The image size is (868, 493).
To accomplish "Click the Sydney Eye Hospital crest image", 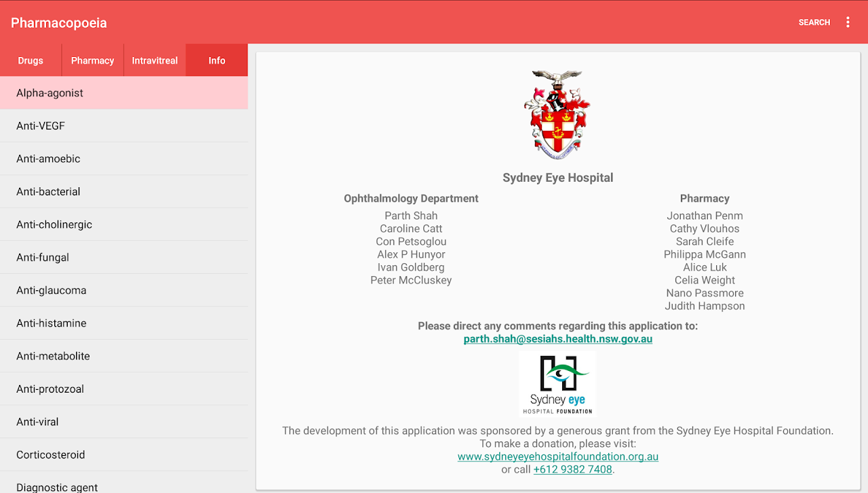I will tap(557, 115).
